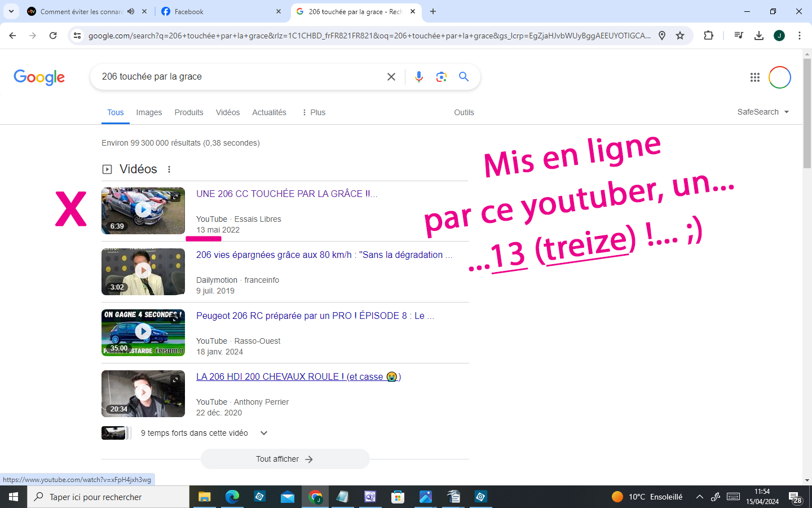Play the 3:02 Dailymotion thumbnail
Viewport: 812px width, 508px height.
point(143,271)
